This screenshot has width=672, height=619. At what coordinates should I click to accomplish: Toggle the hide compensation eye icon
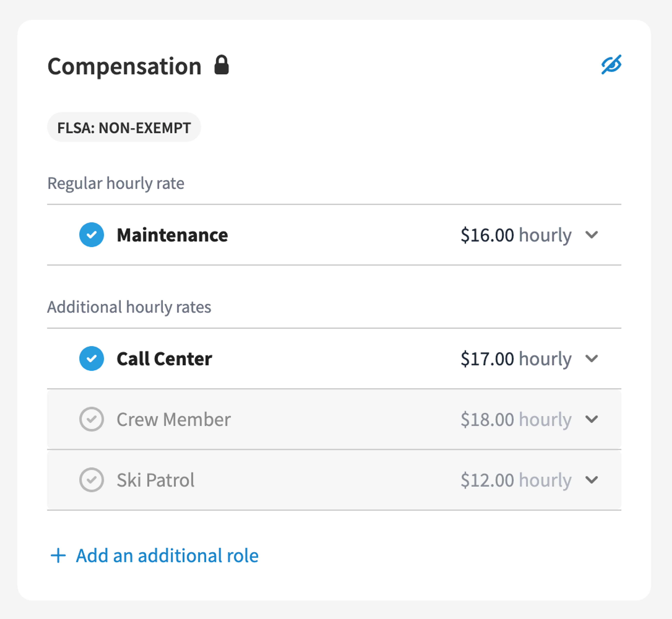point(611,64)
